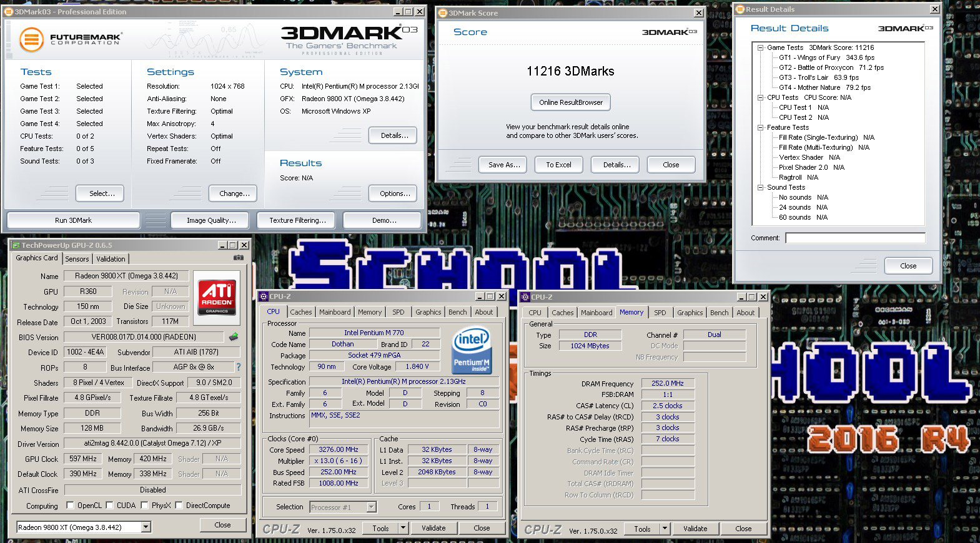
Task: Select 'Pixel Shader 2.0' result row
Action: [811, 167]
